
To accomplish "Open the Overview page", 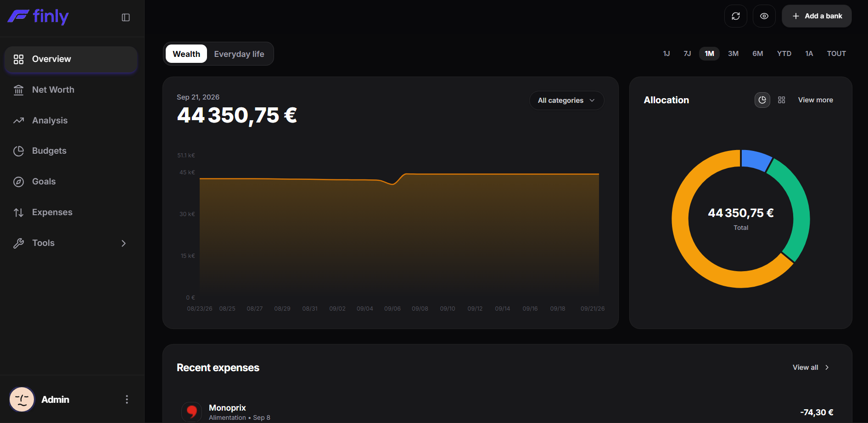I will 71,59.
